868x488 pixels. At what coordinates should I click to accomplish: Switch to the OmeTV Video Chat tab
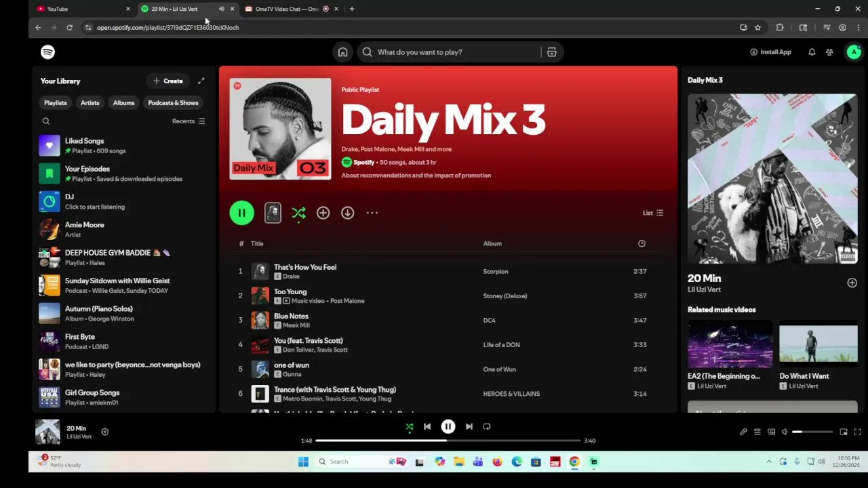pyautogui.click(x=292, y=9)
